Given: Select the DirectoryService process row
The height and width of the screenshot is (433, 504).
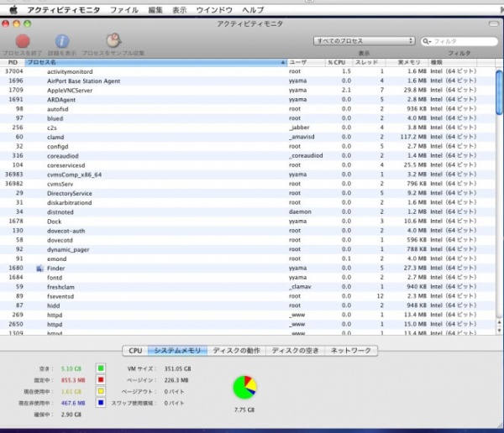Looking at the screenshot, I should coord(248,193).
